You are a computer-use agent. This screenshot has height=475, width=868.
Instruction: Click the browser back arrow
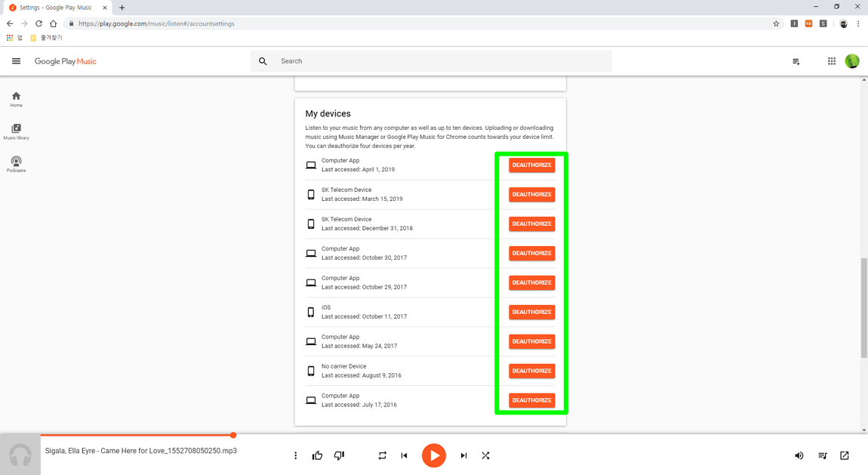tap(9, 23)
